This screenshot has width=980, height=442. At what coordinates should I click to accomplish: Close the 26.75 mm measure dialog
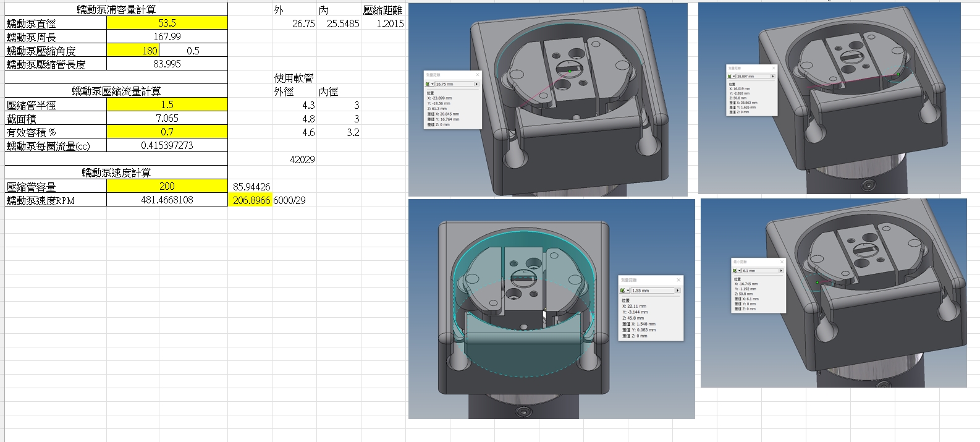(477, 75)
